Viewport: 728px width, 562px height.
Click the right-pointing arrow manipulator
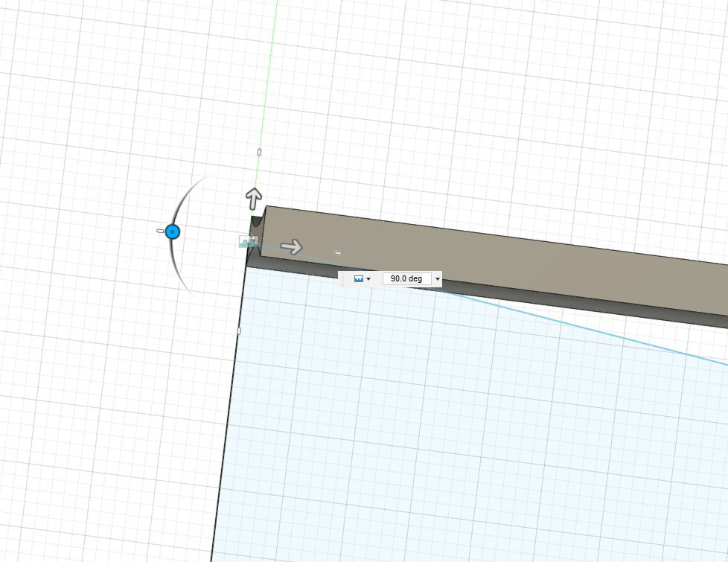pos(292,246)
